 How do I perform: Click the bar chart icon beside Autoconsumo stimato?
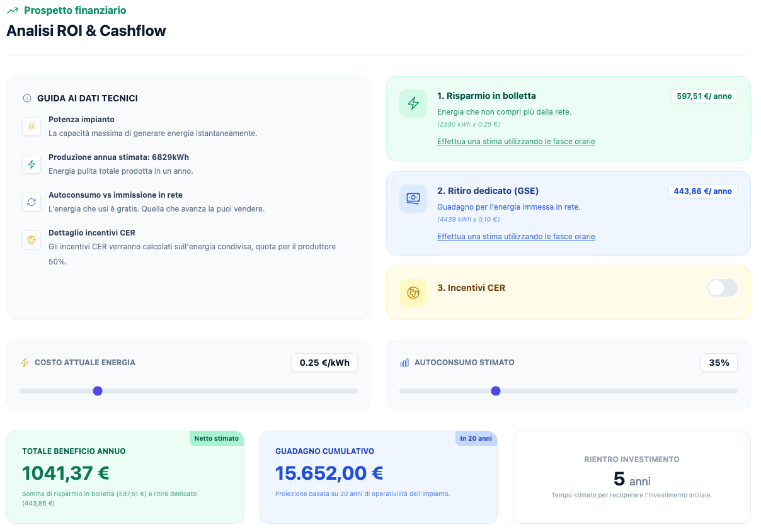point(404,363)
